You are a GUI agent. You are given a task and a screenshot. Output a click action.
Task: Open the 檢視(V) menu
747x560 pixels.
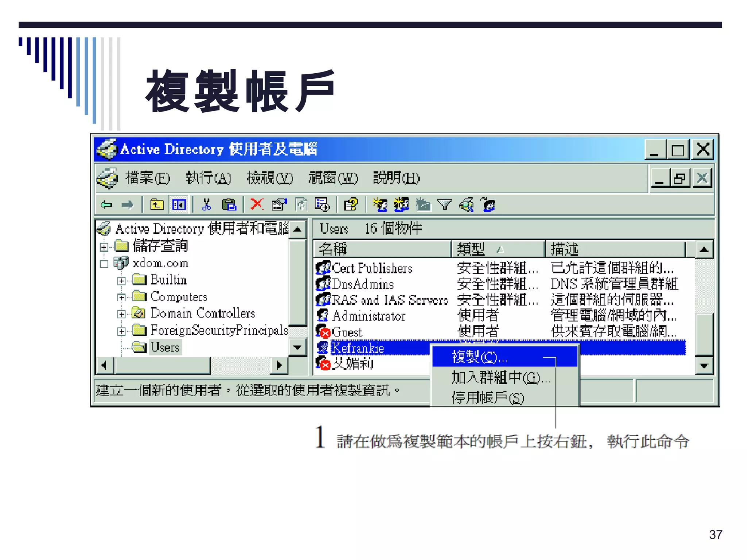tap(270, 178)
